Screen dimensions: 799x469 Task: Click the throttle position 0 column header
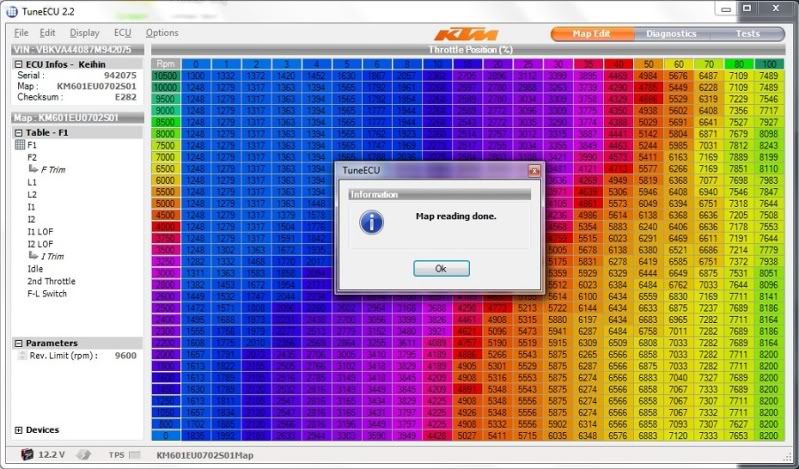(196, 64)
